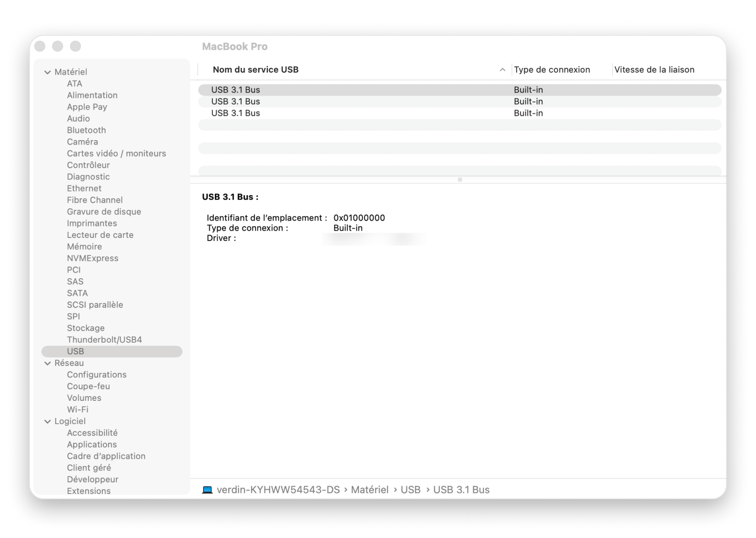The image size is (756, 538).
Task: Select Coupe-feu in the sidebar
Action: [88, 386]
